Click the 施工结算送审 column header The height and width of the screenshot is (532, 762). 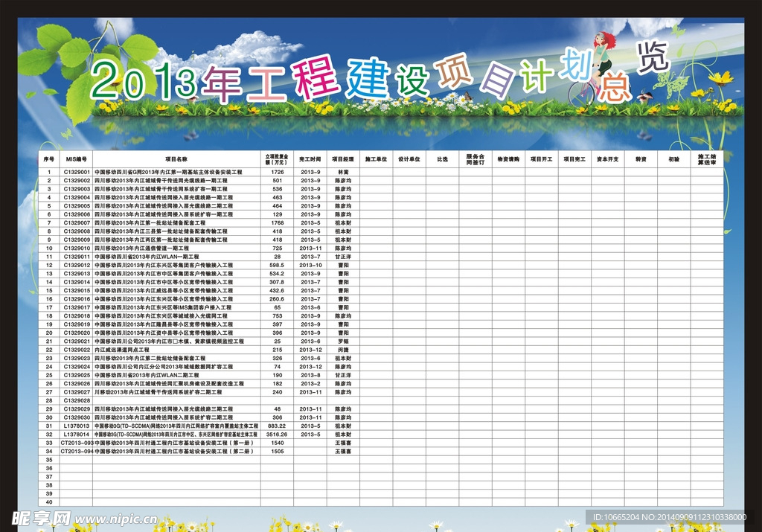coord(707,159)
